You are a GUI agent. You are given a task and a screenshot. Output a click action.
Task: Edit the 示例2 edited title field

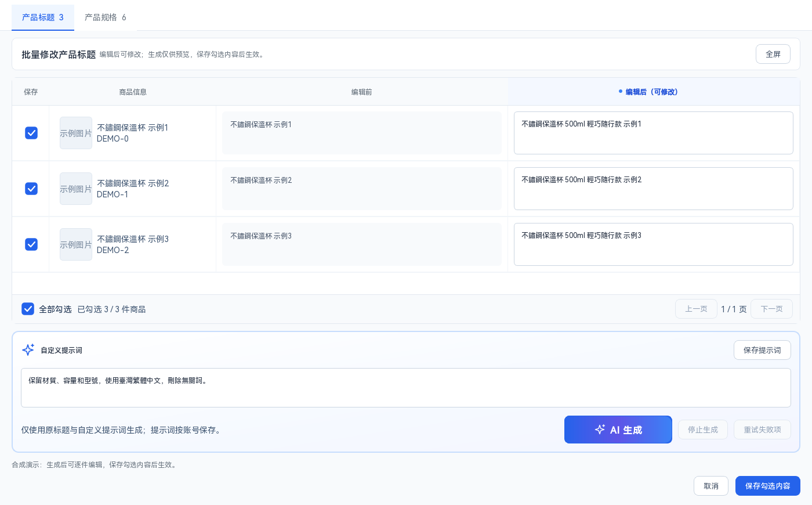654,189
